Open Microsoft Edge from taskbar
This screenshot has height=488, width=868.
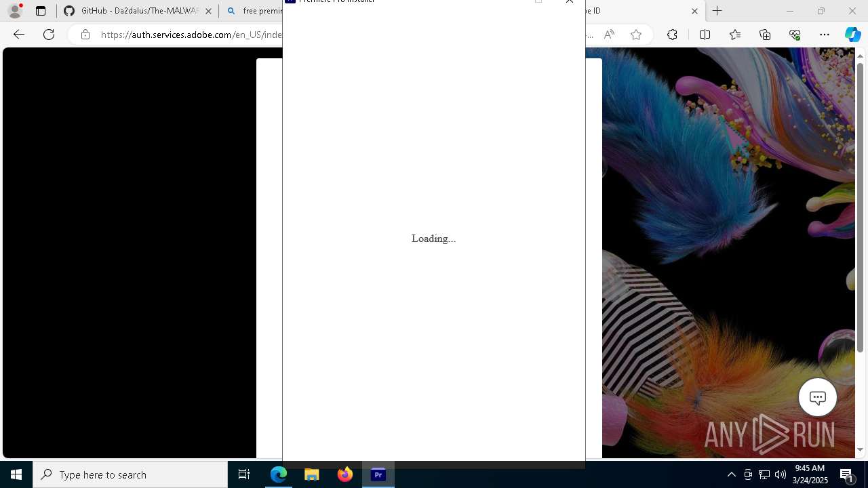pos(279,474)
